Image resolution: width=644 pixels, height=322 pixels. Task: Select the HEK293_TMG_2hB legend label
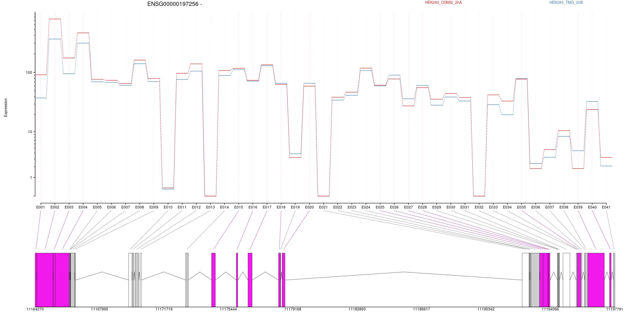pos(566,3)
